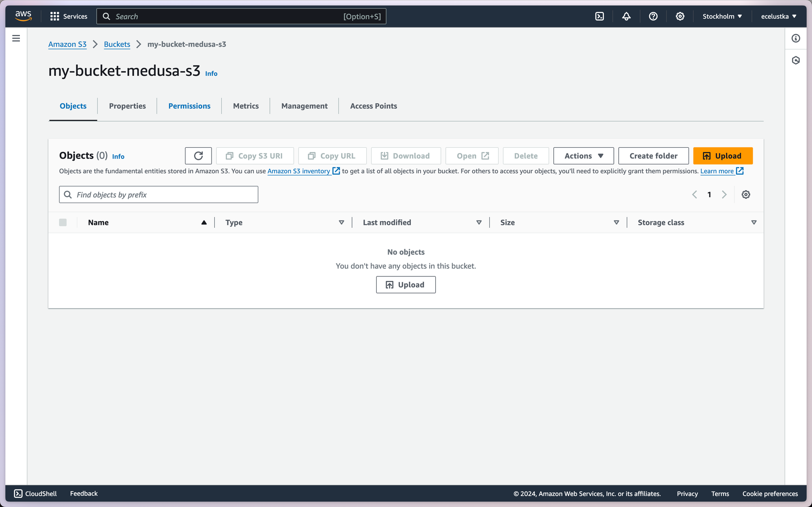
Task: Open table preferences gear icon
Action: coord(746,194)
